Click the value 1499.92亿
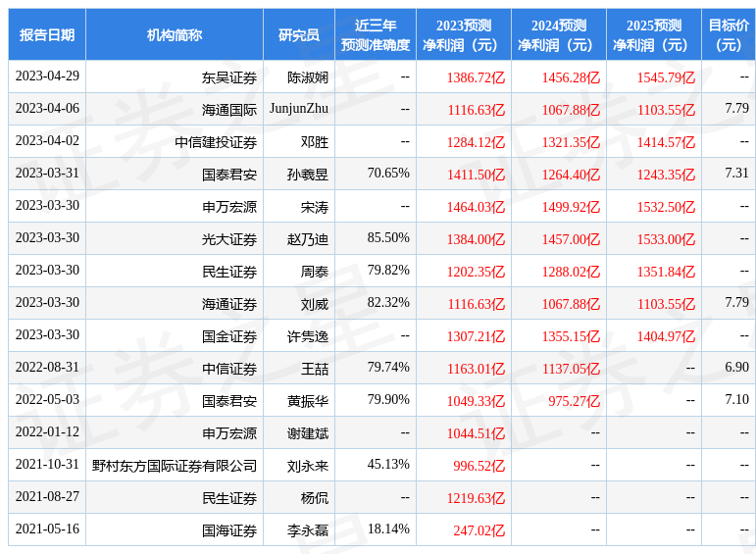 tap(571, 207)
